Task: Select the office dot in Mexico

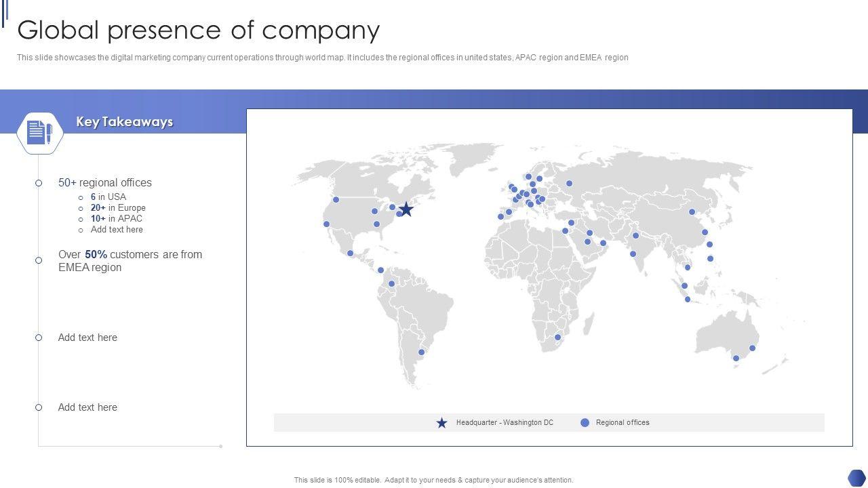Action: (350, 253)
